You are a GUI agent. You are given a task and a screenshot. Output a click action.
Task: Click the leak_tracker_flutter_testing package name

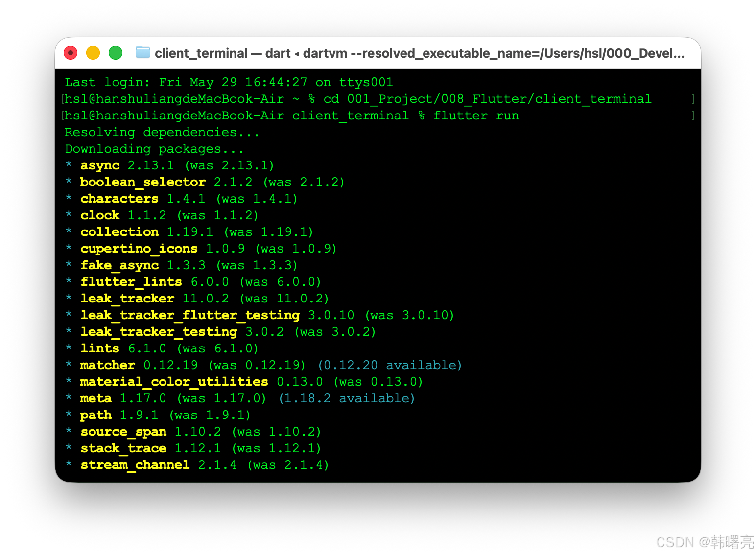tap(190, 315)
